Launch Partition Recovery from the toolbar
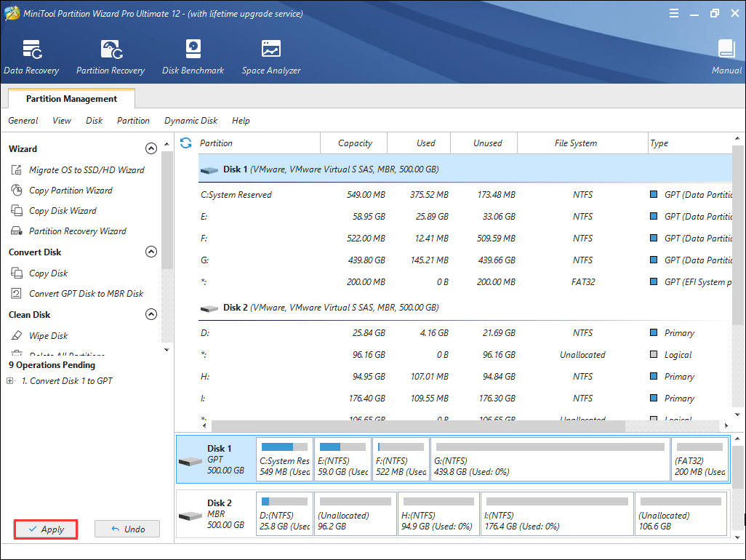Viewport: 746px width, 560px height. [111, 57]
